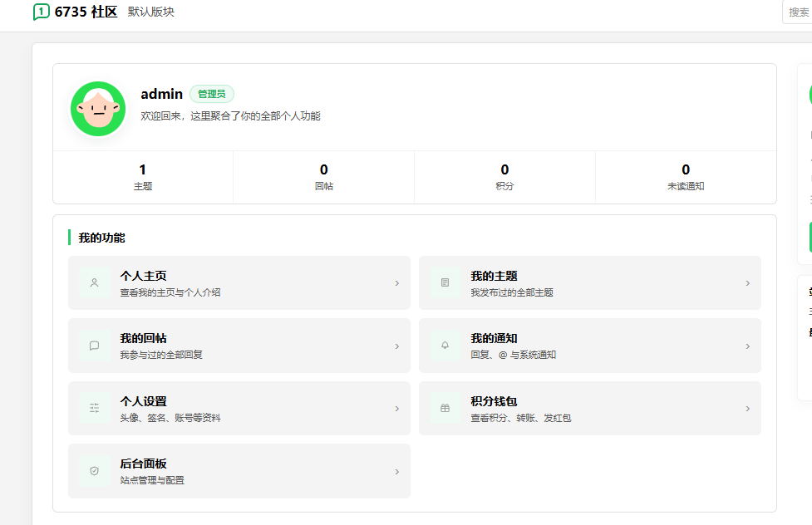This screenshot has width=812, height=525.
Task: Go to 6735 社区 home title
Action: [86, 12]
